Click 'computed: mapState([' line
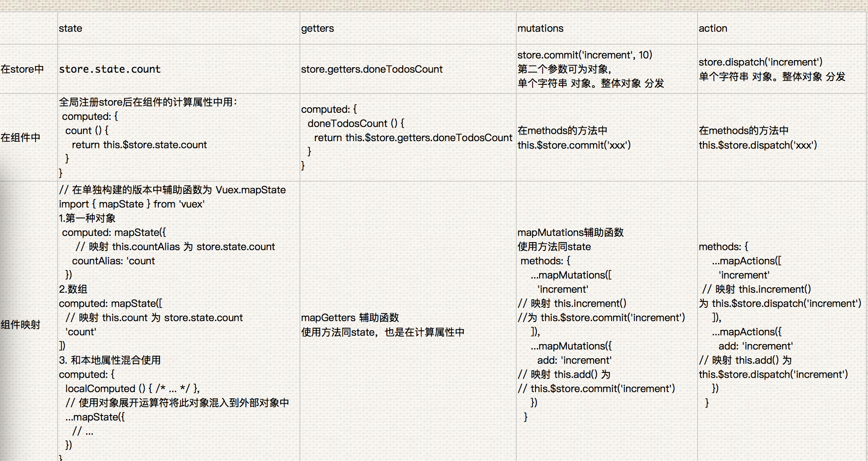This screenshot has width=868, height=461. pyautogui.click(x=111, y=304)
